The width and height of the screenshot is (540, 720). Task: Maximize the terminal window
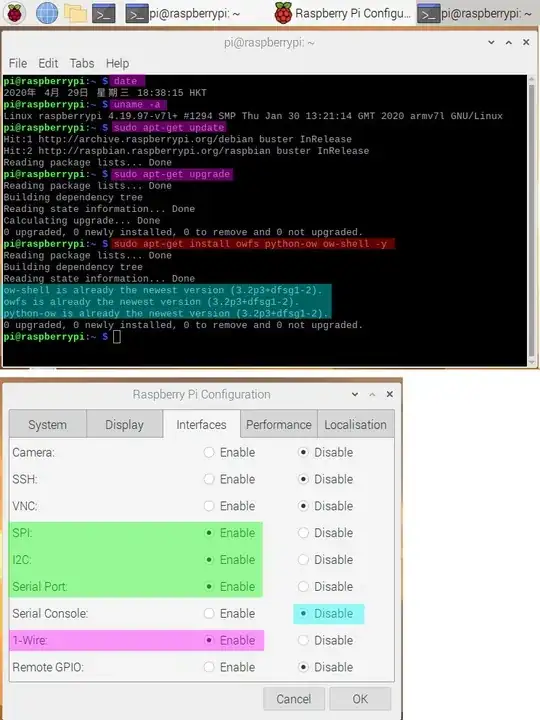508,42
